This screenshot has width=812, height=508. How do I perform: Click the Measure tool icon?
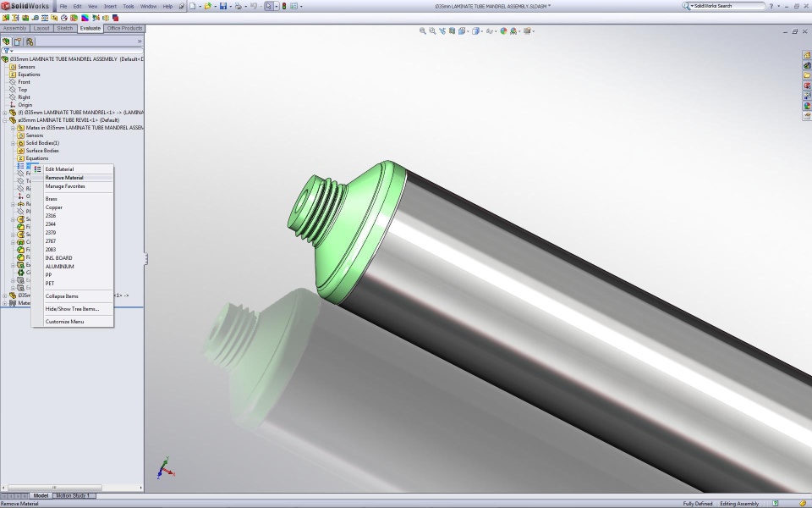tap(36, 18)
